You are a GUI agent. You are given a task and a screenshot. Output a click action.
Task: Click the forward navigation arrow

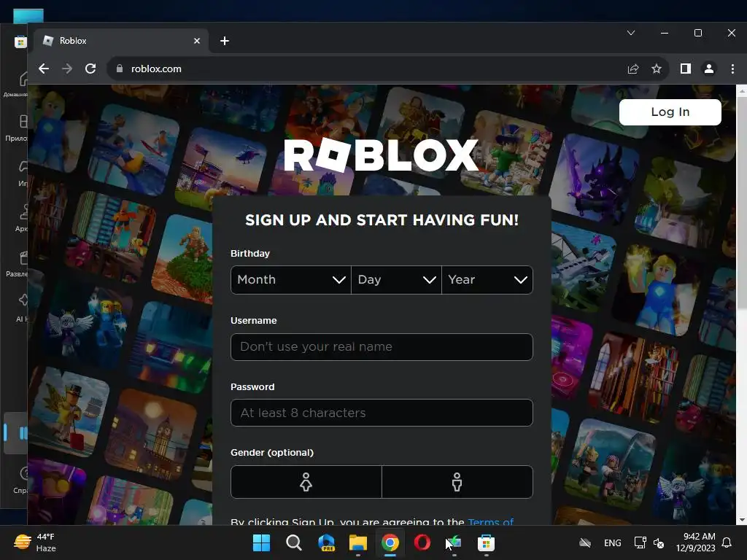pyautogui.click(x=67, y=69)
